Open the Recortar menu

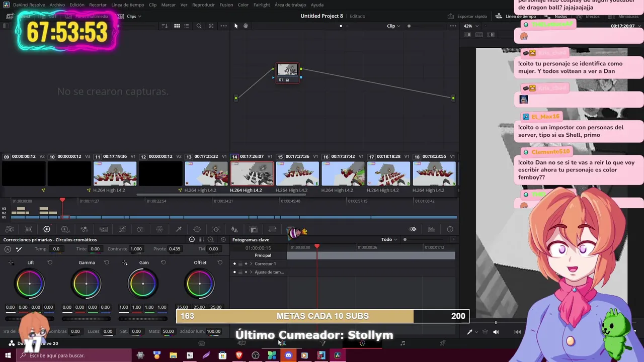point(98,5)
